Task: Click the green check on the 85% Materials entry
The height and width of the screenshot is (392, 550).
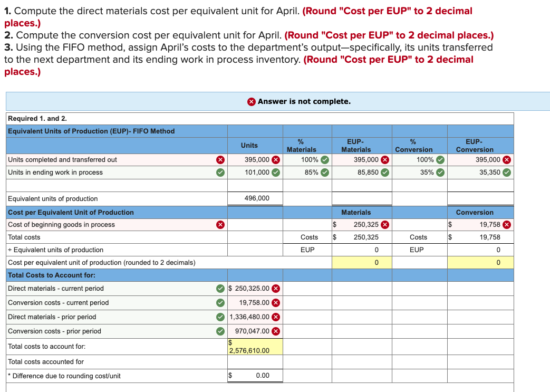Action: (324, 172)
